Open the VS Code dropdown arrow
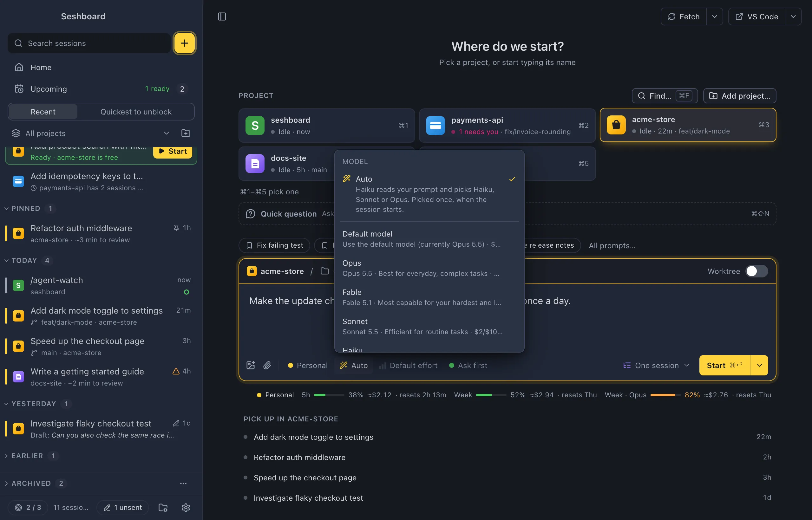This screenshot has width=812, height=520. click(793, 16)
